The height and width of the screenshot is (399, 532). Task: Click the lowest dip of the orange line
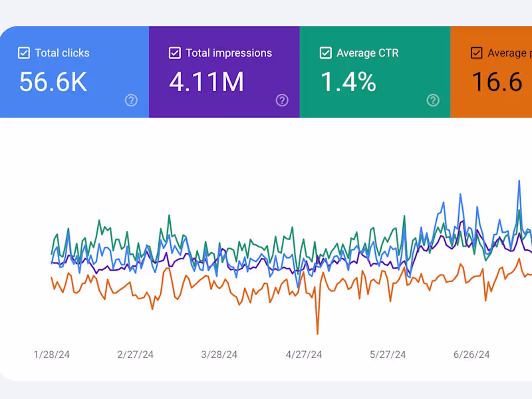pos(318,333)
